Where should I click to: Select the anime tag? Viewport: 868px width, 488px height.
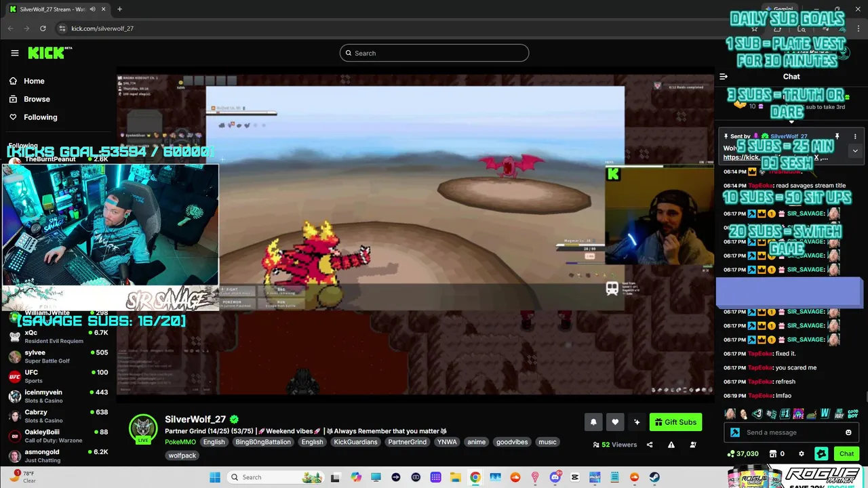pos(477,442)
